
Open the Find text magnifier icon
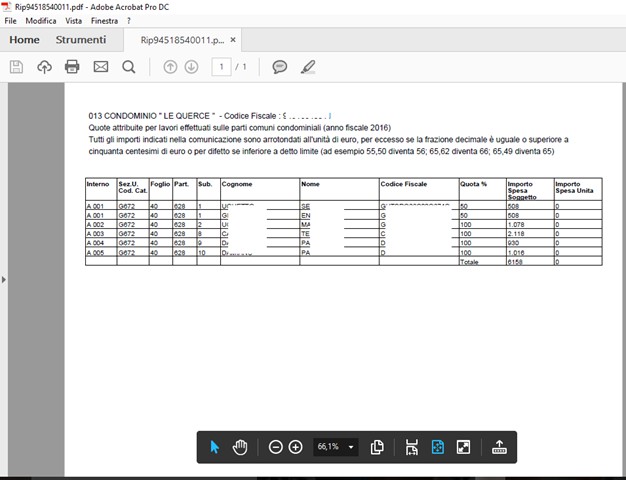[x=129, y=67]
